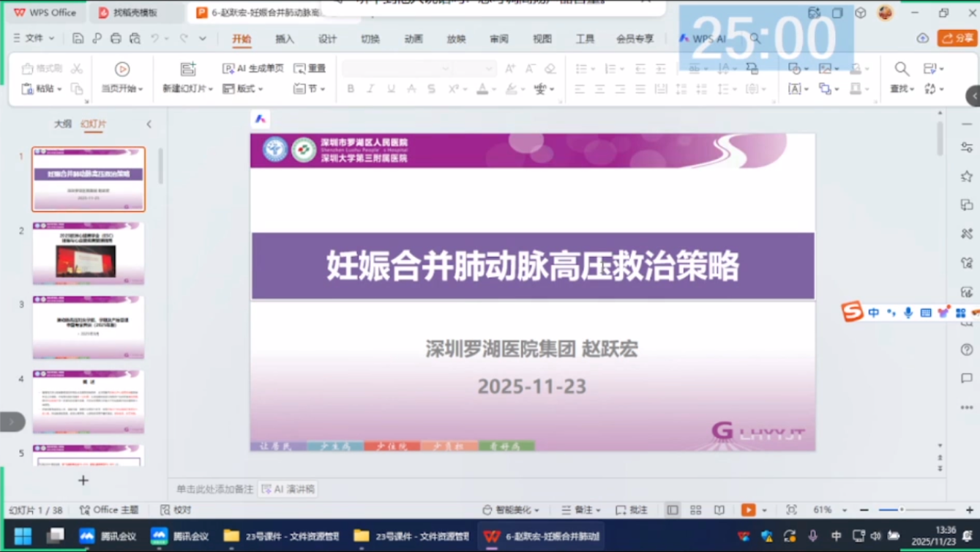Click the orange 分享 share button

click(957, 39)
